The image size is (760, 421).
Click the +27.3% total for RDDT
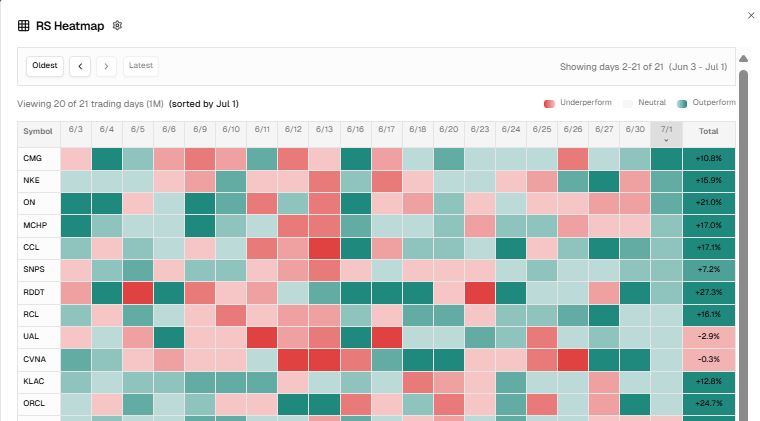click(x=709, y=292)
